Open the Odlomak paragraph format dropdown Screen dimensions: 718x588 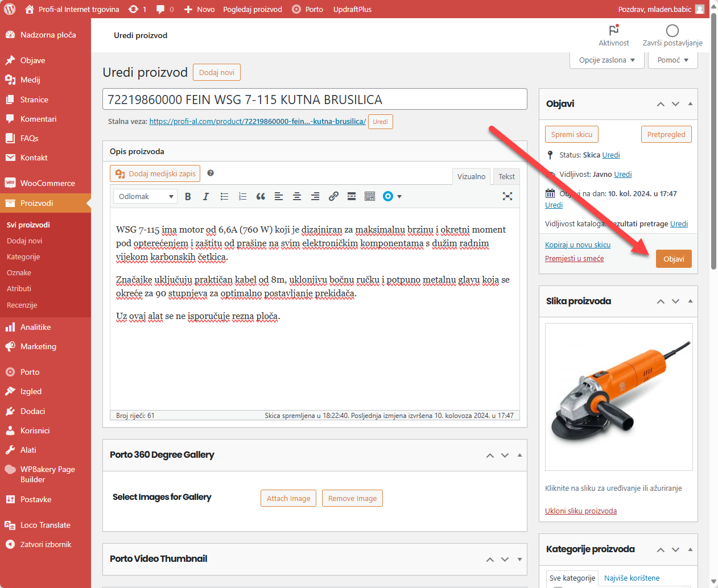(x=145, y=196)
